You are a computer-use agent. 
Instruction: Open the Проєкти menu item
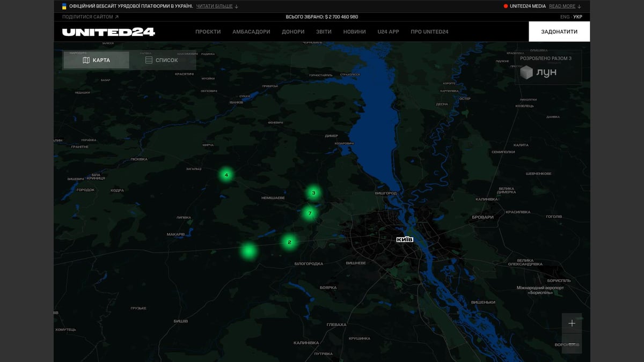point(208,32)
